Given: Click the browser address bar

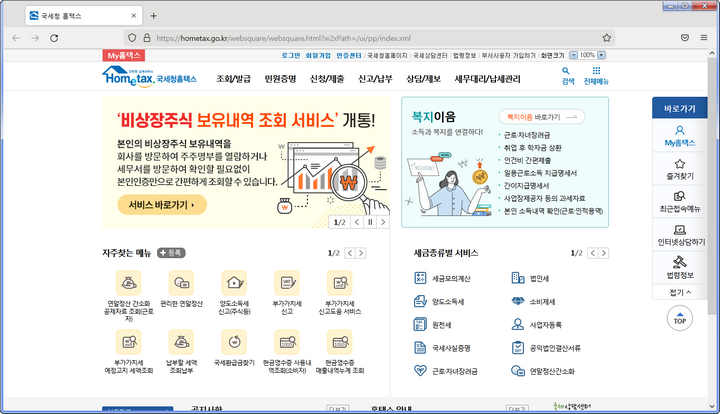Looking at the screenshot, I should 367,38.
